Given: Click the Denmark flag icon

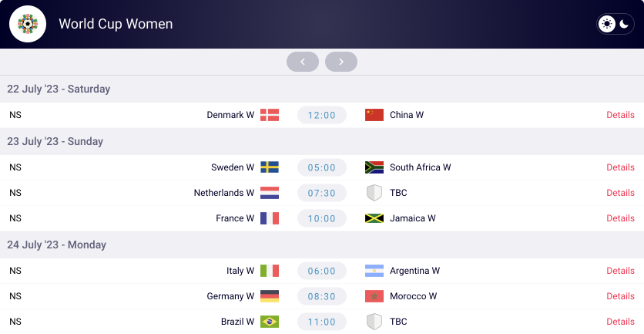Looking at the screenshot, I should click(x=270, y=115).
